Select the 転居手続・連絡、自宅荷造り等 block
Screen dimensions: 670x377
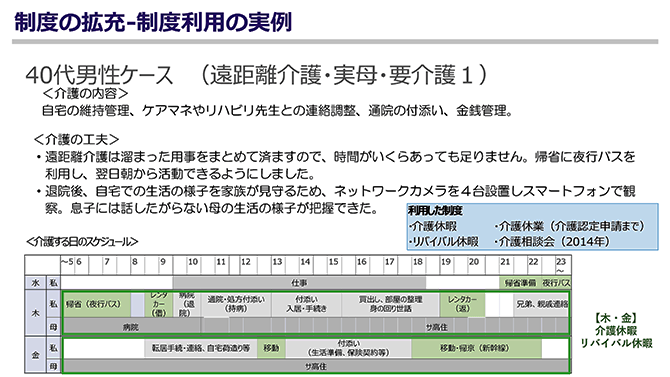(x=201, y=348)
